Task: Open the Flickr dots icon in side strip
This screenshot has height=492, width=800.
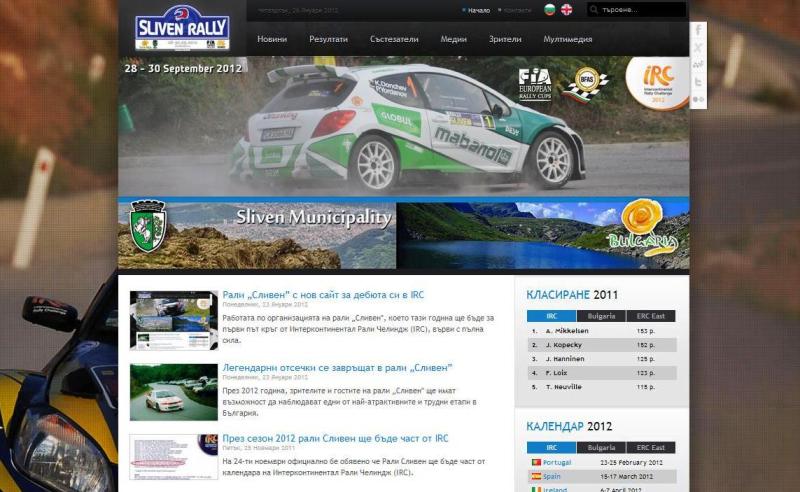Action: (698, 100)
